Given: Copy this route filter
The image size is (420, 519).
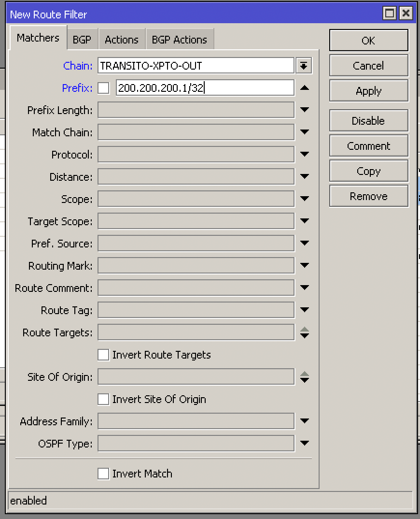Looking at the screenshot, I should pos(369,171).
